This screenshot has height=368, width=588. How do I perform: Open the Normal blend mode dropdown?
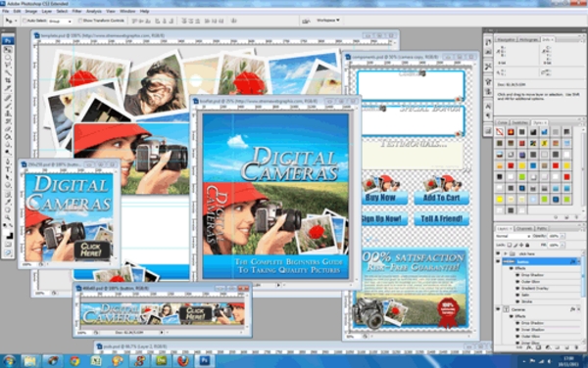[x=513, y=236]
